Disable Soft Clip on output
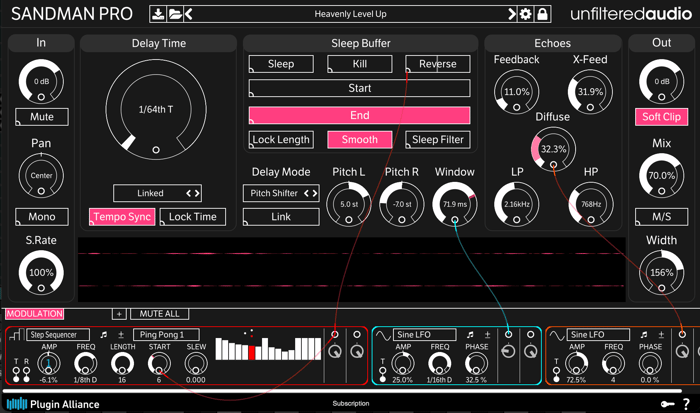 [661, 117]
